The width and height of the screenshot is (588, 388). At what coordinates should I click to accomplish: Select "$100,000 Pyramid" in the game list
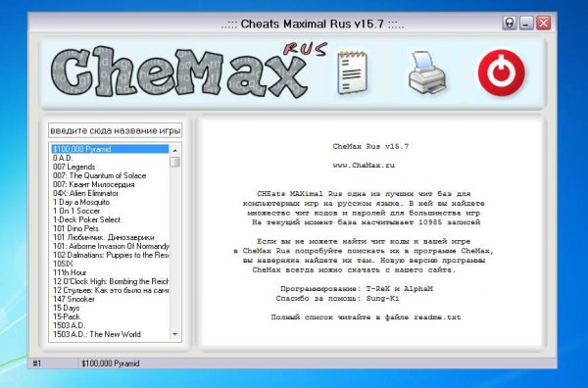pyautogui.click(x=110, y=149)
